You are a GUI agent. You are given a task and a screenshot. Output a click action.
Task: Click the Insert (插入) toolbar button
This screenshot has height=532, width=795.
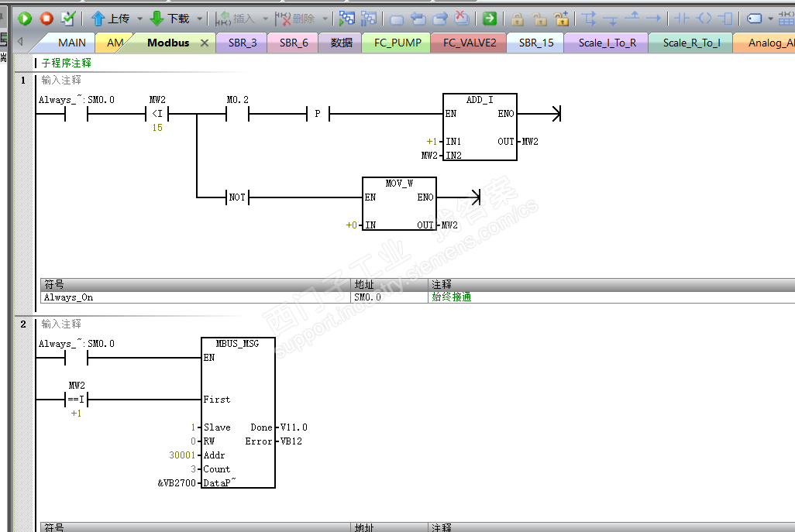[x=235, y=19]
